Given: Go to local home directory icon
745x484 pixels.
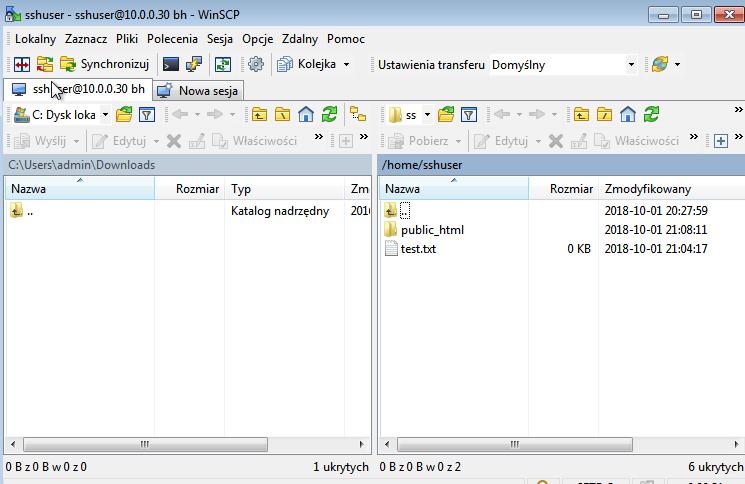Looking at the screenshot, I should tap(306, 114).
